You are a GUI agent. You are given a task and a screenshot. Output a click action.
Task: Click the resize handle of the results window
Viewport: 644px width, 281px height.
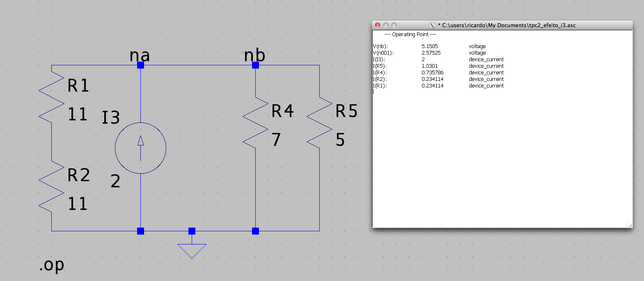(630, 225)
